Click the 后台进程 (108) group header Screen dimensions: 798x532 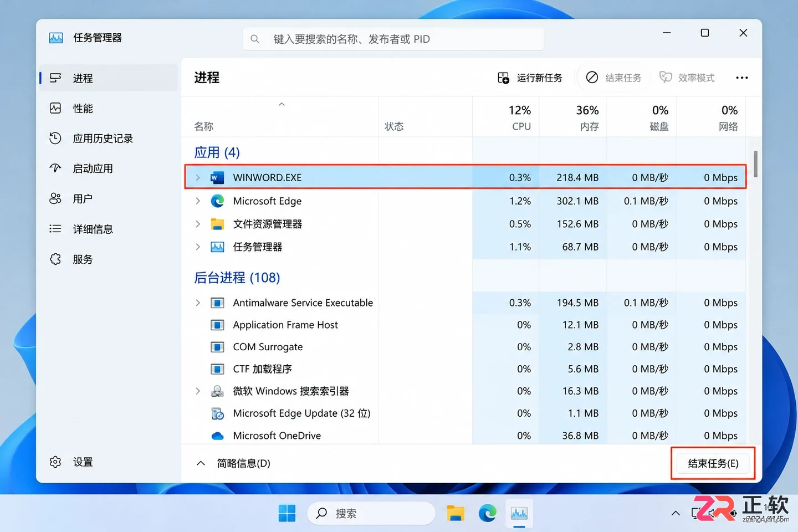(x=237, y=277)
